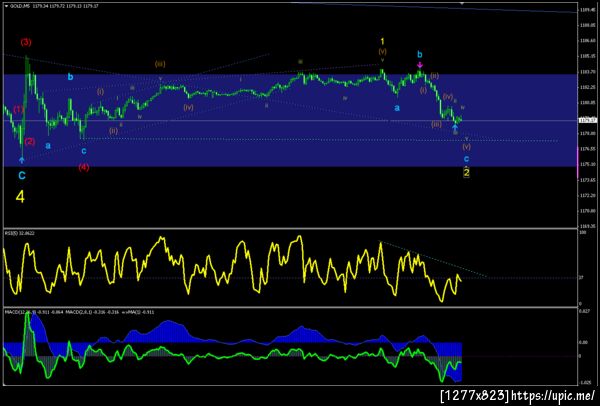Select the boxed yellow wave label 2
Screen dimensions: 600x406
[466, 173]
